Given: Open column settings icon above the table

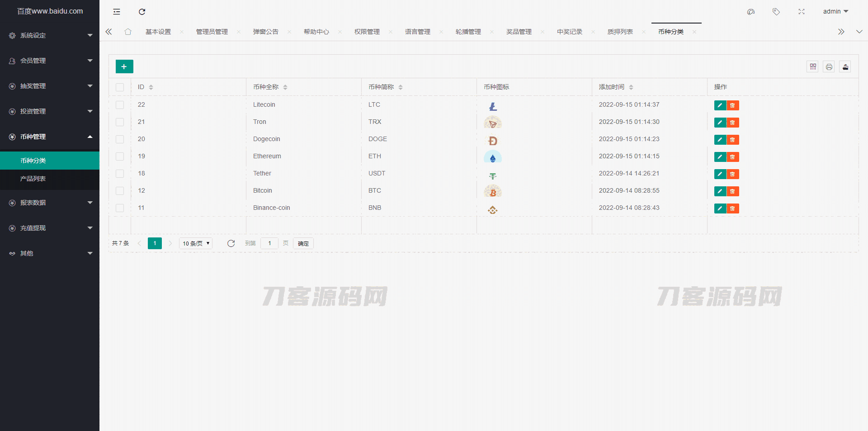Looking at the screenshot, I should (812, 66).
